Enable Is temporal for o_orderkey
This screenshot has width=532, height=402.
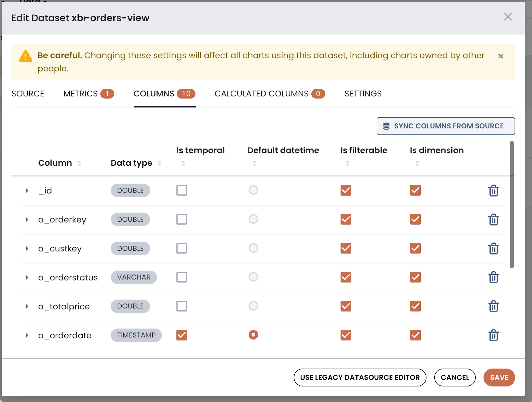point(182,219)
